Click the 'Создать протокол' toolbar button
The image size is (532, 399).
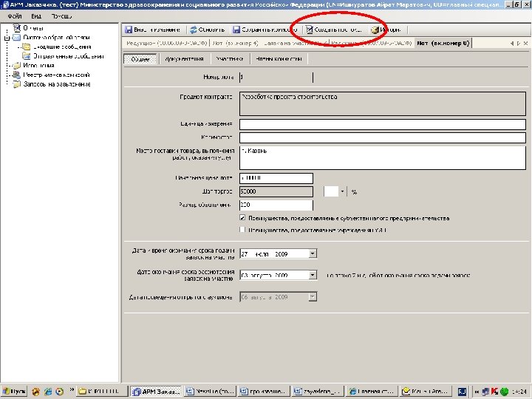click(334, 30)
